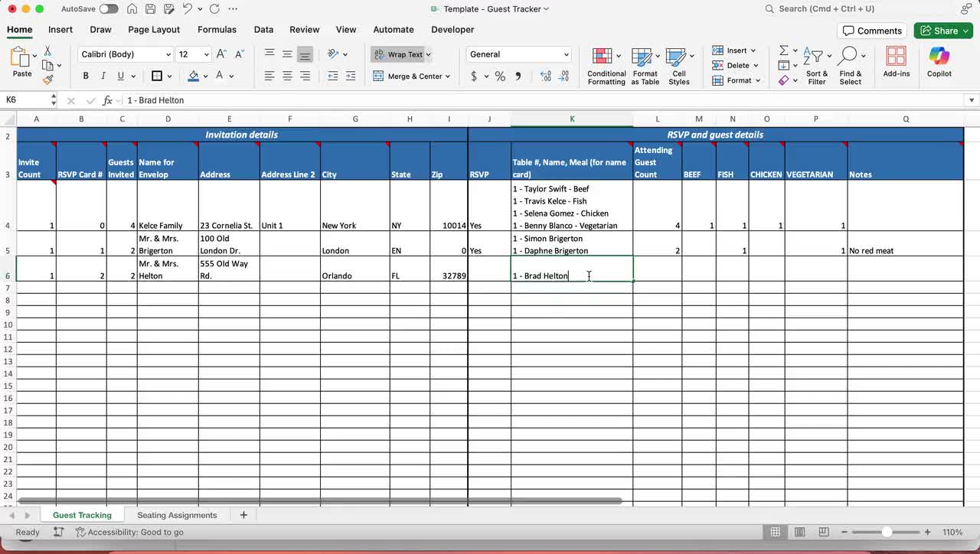This screenshot has width=980, height=554.
Task: Increase font size with the larger A icon
Action: [x=221, y=54]
